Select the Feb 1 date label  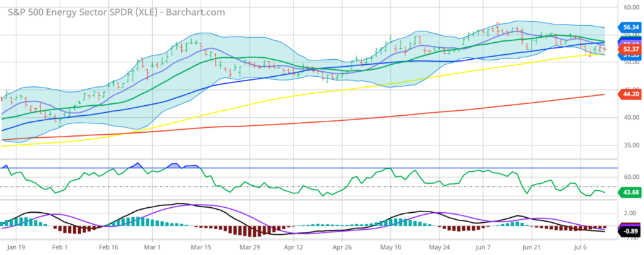click(60, 248)
